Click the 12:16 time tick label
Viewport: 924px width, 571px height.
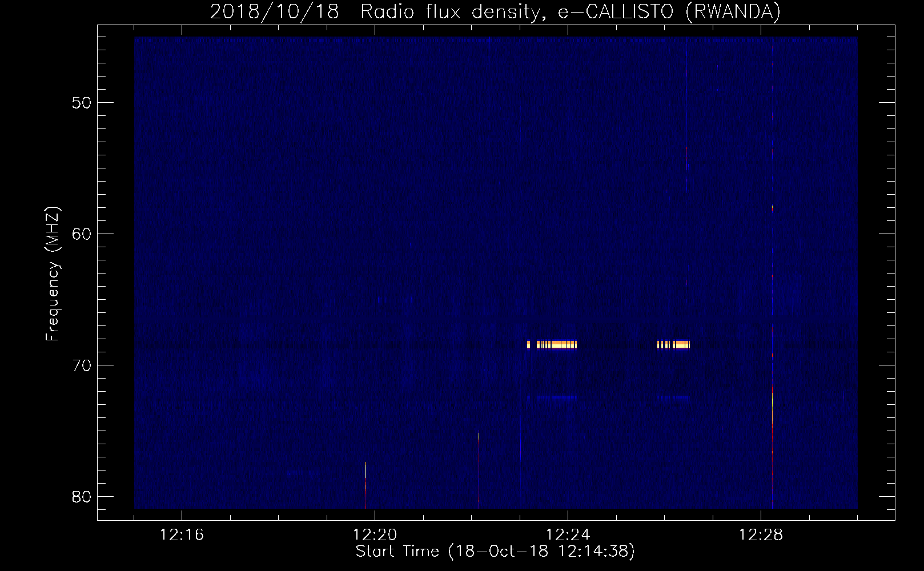(182, 535)
